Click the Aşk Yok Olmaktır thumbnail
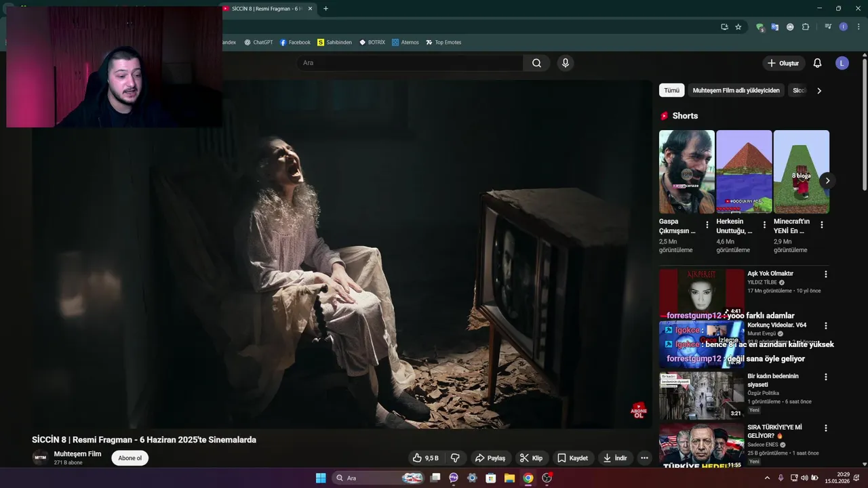Screen dimensions: 868x488 point(701,293)
